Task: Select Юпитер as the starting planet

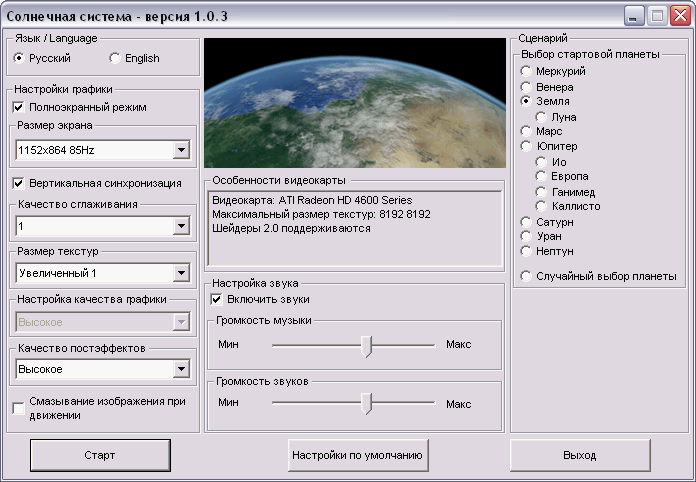Action: tap(526, 146)
